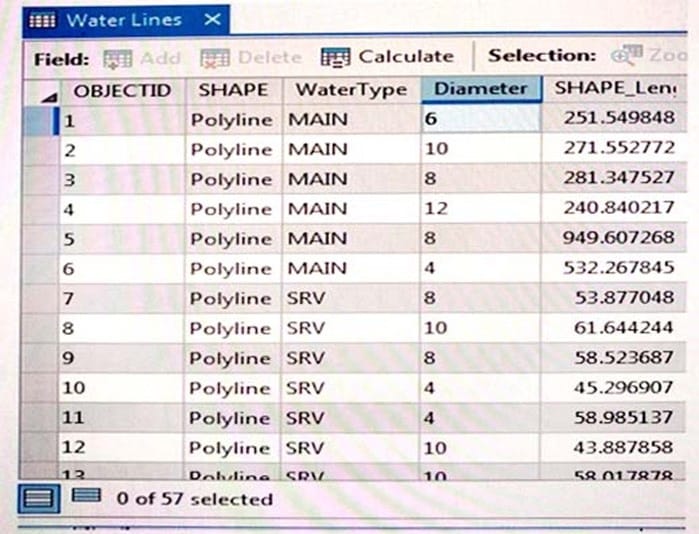This screenshot has width=699, height=534.
Task: Click the Calculate field icon
Action: tap(335, 58)
